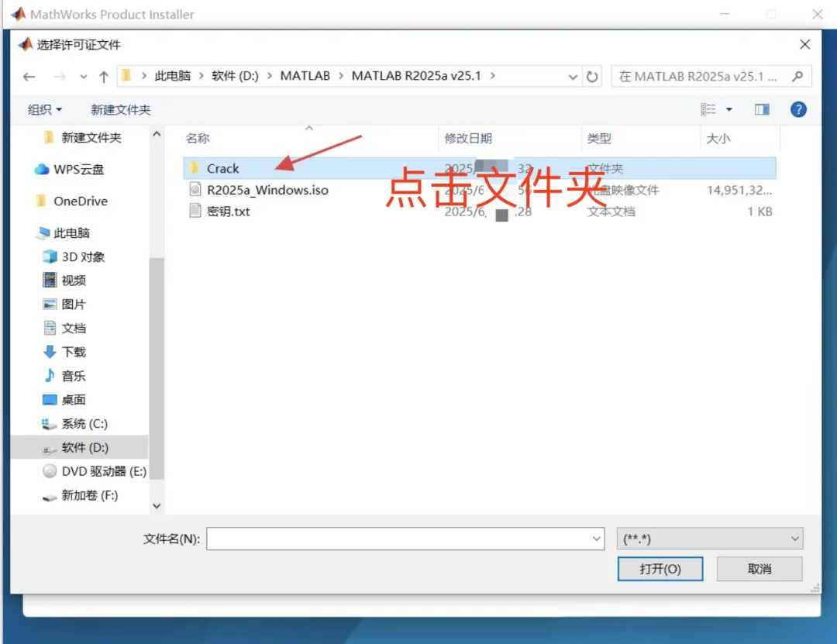Change view layout icon
The image size is (837, 644).
click(708, 109)
